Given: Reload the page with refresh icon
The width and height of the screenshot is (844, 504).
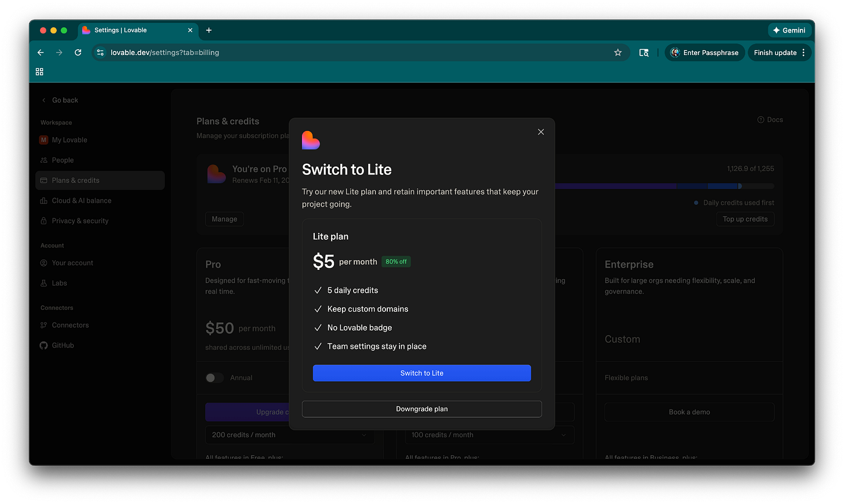Looking at the screenshot, I should point(78,52).
